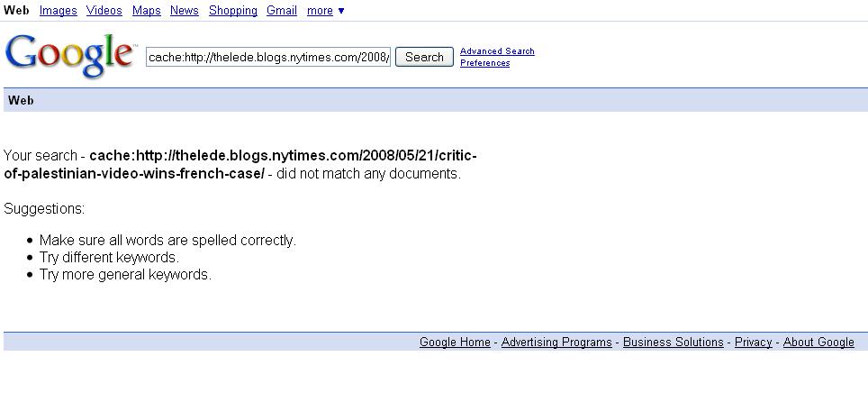Open the Videos search link
This screenshot has width=868, height=393.
click(x=104, y=11)
